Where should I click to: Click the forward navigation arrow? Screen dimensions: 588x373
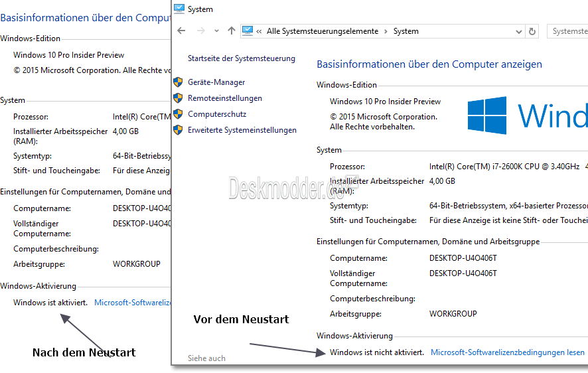tap(201, 31)
